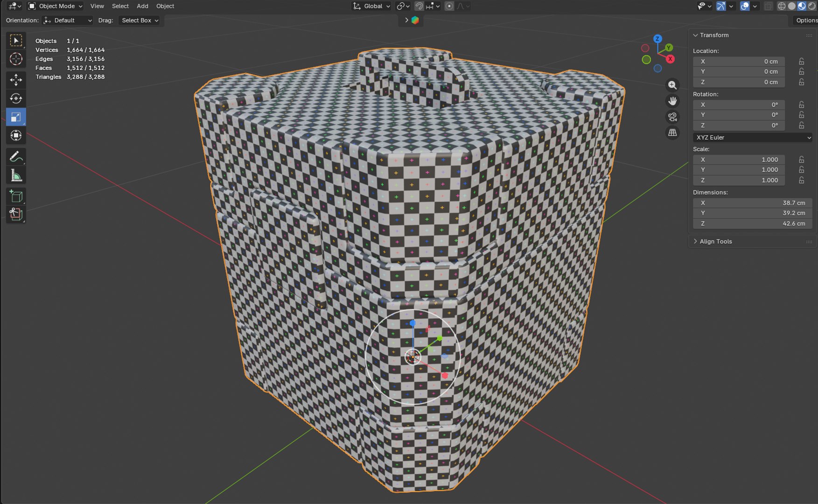Click the pan view hand button
This screenshot has width=818, height=504.
click(672, 101)
